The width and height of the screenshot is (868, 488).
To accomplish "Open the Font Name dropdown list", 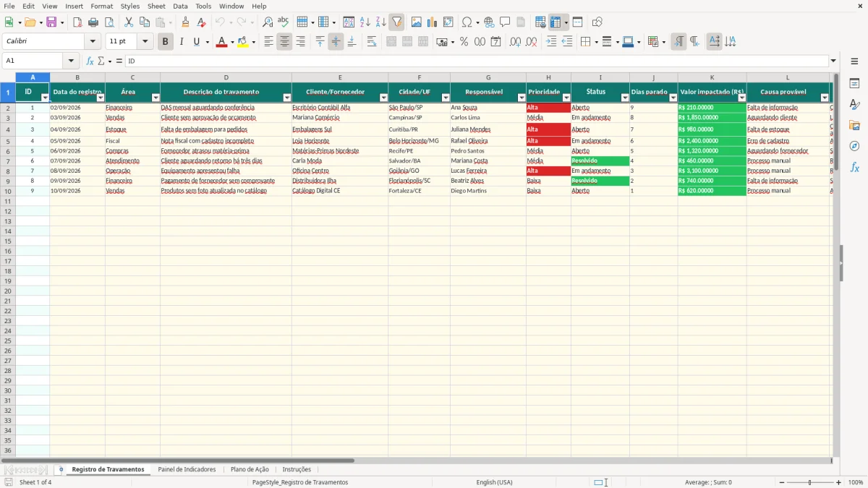I will (93, 42).
